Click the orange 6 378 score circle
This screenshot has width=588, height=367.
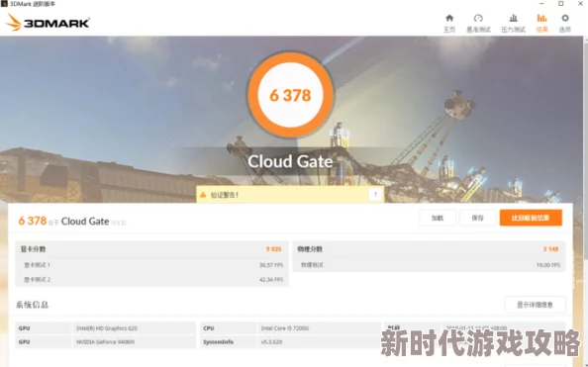coord(290,95)
